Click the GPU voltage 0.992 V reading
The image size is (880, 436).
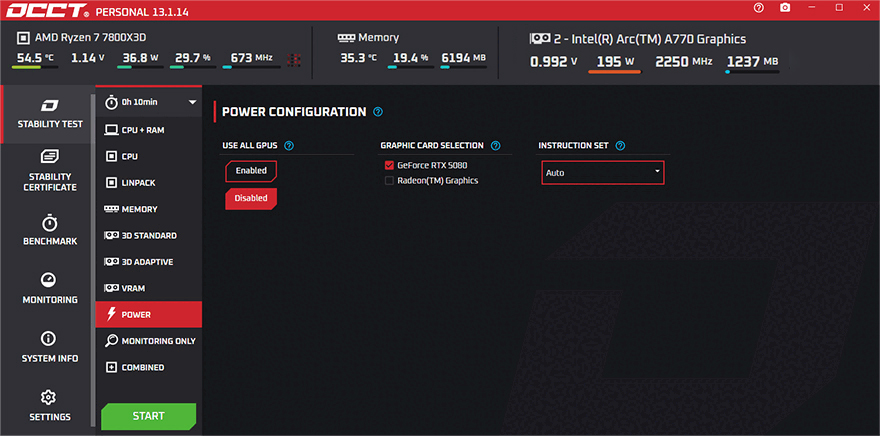(x=554, y=62)
